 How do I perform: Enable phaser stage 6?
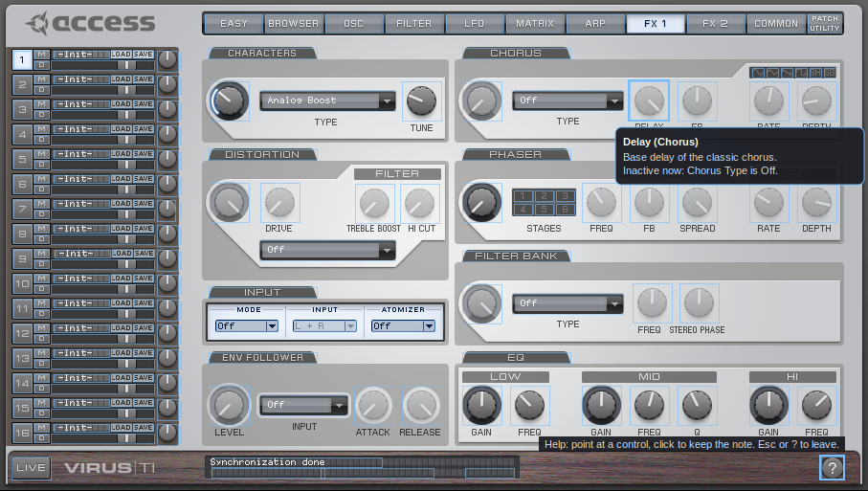tap(565, 210)
